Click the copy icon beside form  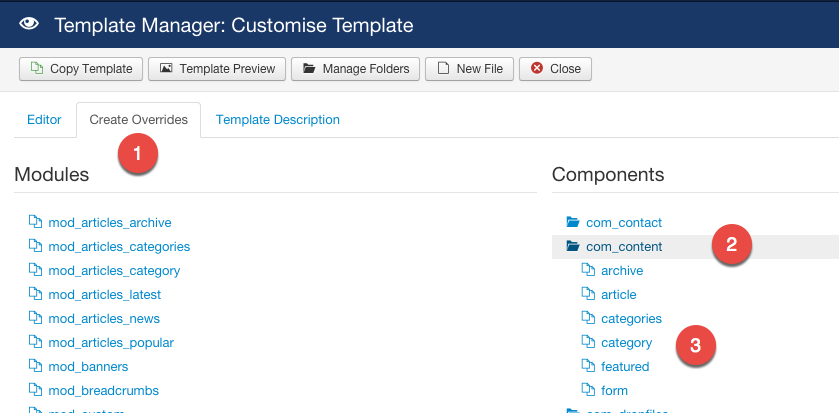(x=588, y=391)
